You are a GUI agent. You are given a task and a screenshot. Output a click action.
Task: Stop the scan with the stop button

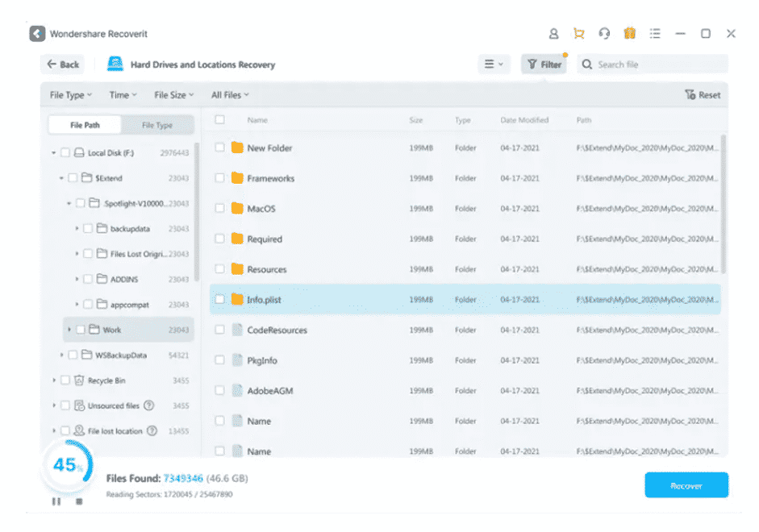tap(79, 501)
